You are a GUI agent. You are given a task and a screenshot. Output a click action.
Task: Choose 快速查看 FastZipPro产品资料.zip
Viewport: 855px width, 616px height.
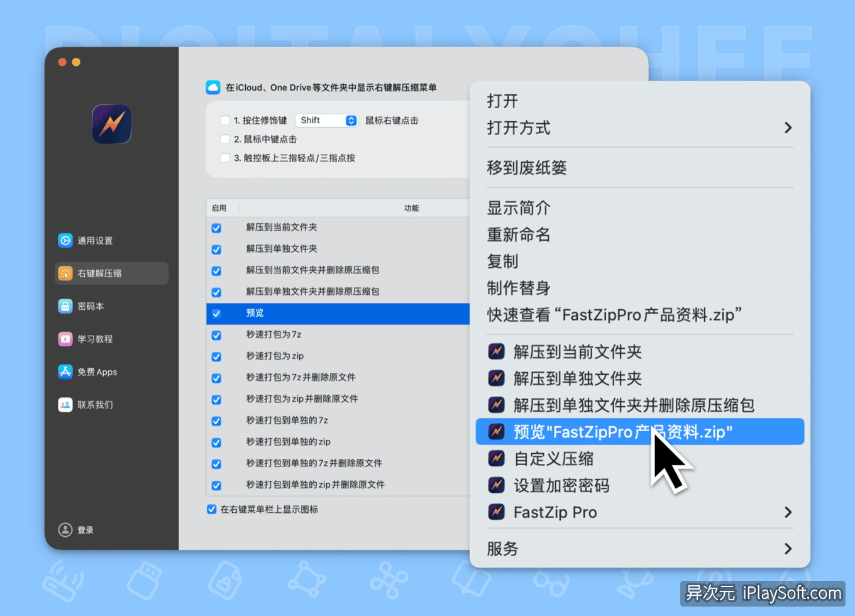pyautogui.click(x=614, y=315)
